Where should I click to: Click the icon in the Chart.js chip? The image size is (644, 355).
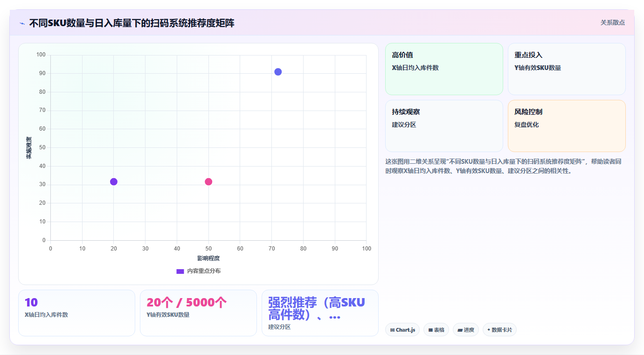[x=392, y=330]
